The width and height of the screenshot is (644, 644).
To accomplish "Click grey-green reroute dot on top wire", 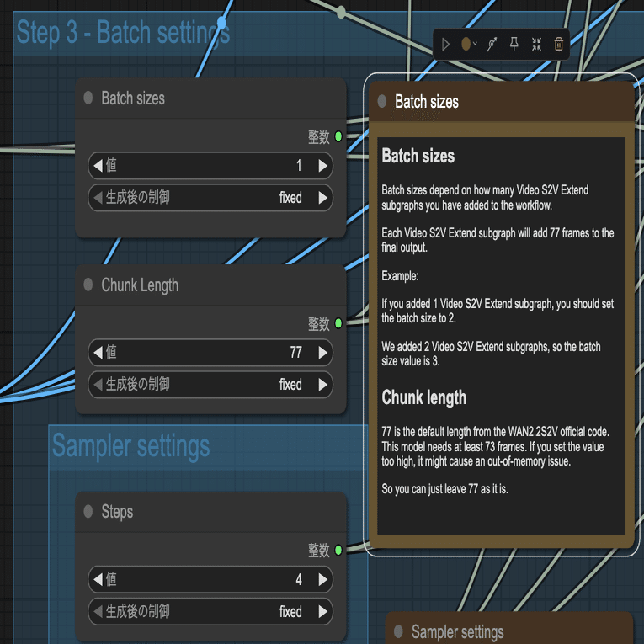I will click(341, 13).
